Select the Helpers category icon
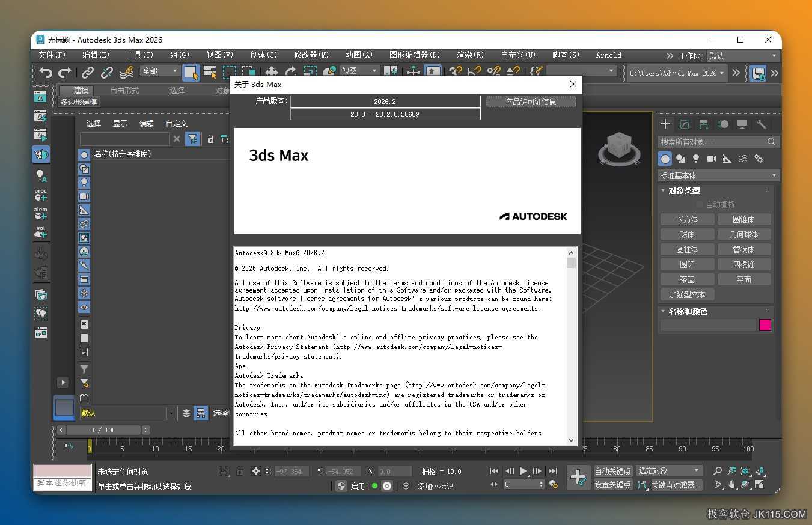Viewport: 812px width, 525px height. click(727, 159)
